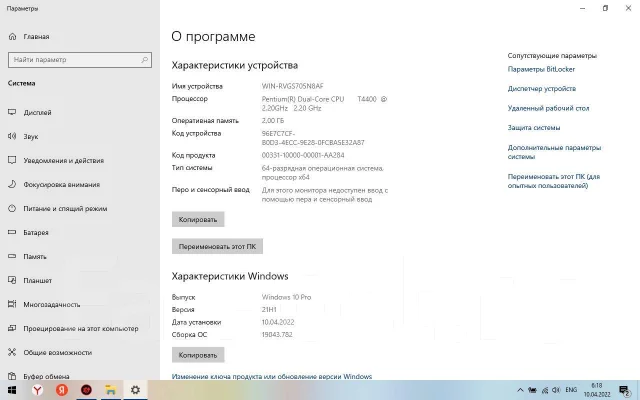
Task: Switch input language ENG indicator
Action: [571, 390]
